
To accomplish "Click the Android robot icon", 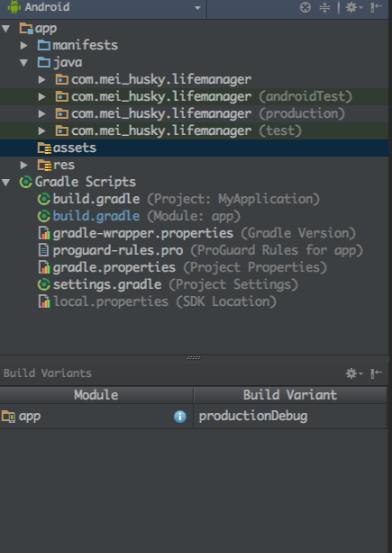I will click(14, 7).
